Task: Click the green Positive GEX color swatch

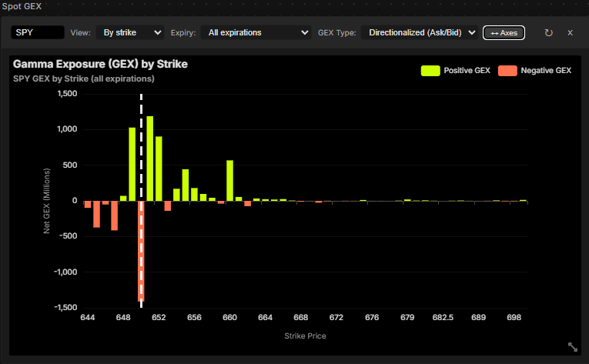Action: tap(430, 71)
